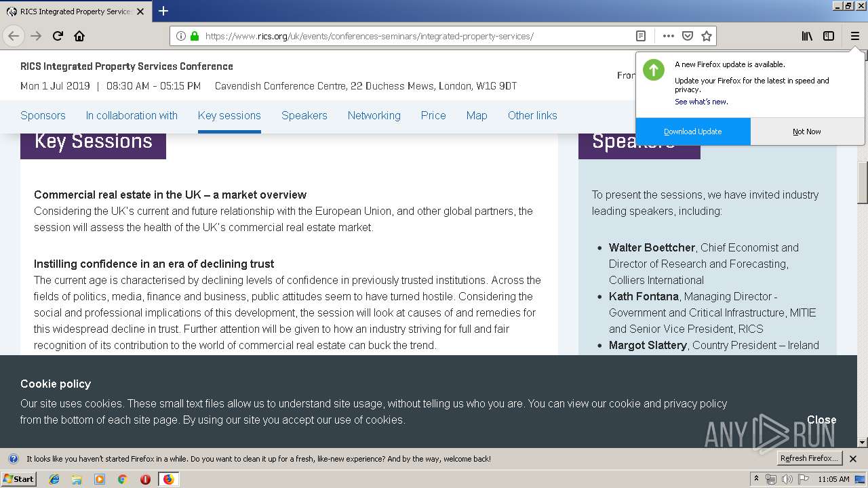The width and height of the screenshot is (868, 488).
Task: Jump to the Speakers section tab
Action: tap(304, 115)
